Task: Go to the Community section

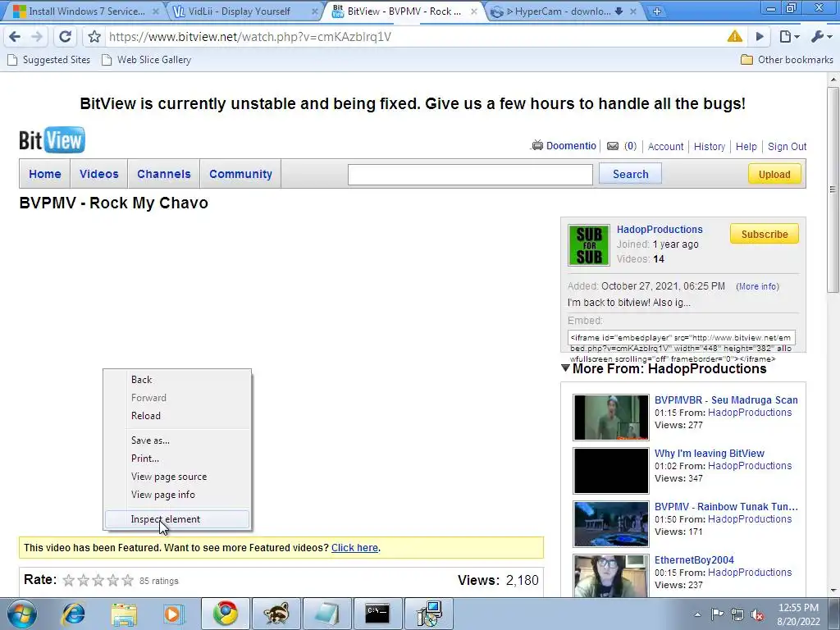Action: pyautogui.click(x=240, y=174)
